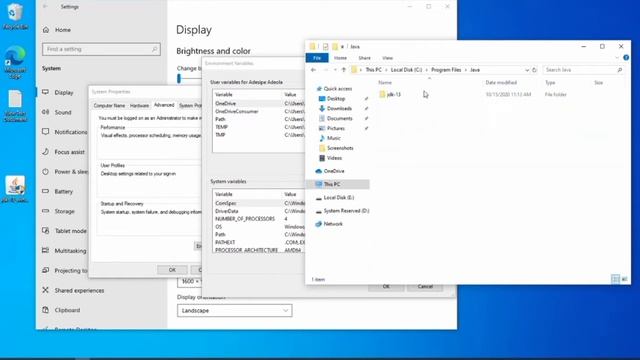This screenshot has height=360, width=640.
Task: Switch to Hardware tab in System Properties
Action: tap(139, 105)
